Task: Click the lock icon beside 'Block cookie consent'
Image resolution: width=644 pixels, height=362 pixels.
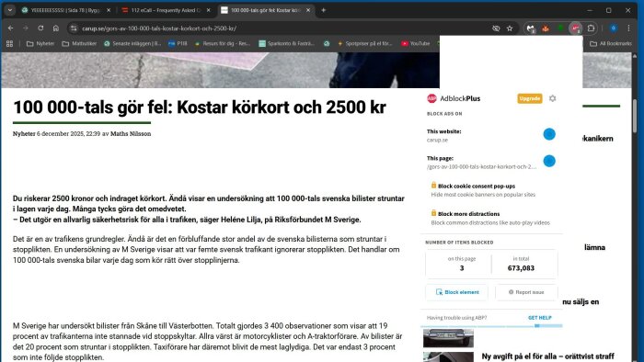Action: click(x=433, y=186)
